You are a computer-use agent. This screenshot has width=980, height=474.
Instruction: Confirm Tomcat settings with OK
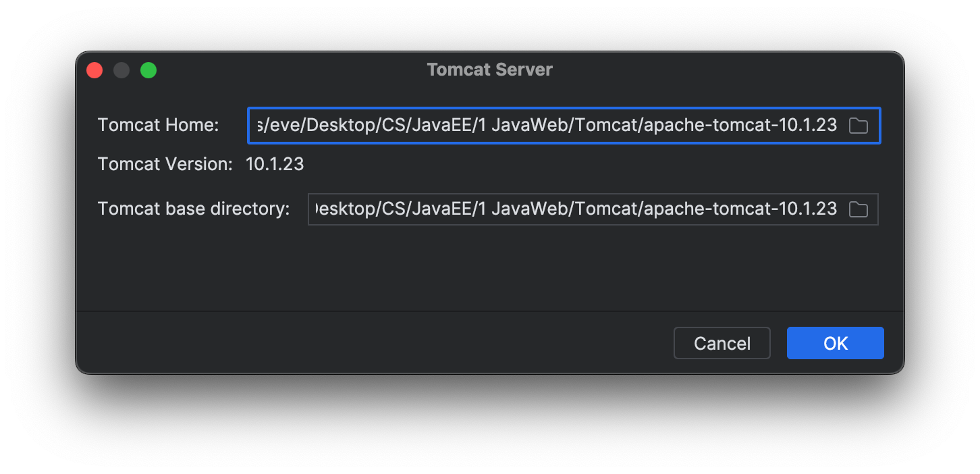coord(835,343)
